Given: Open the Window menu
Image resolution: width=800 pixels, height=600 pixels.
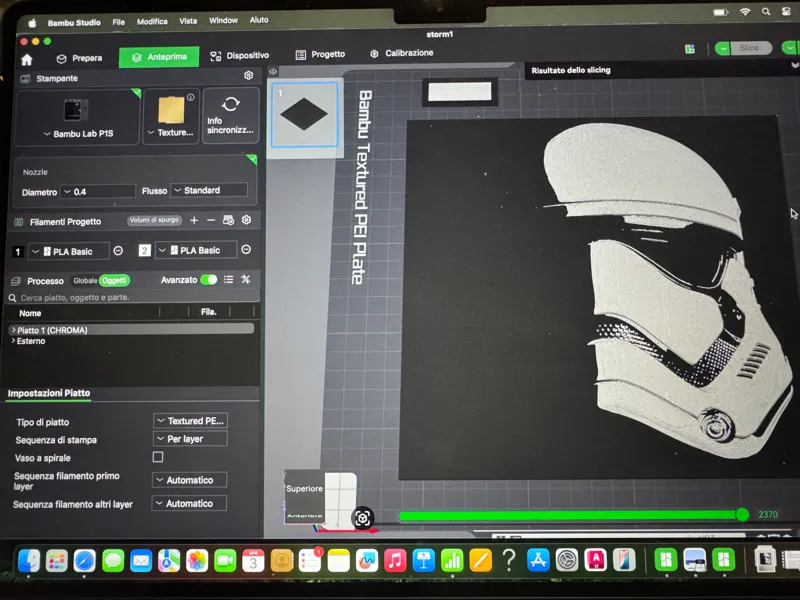Looking at the screenshot, I should (223, 20).
